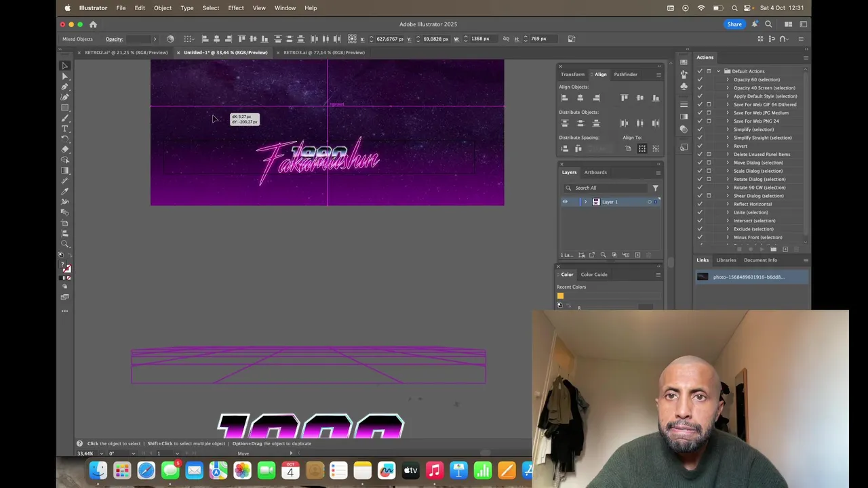Toggle checkmark for Unite (selection) action

(x=700, y=212)
